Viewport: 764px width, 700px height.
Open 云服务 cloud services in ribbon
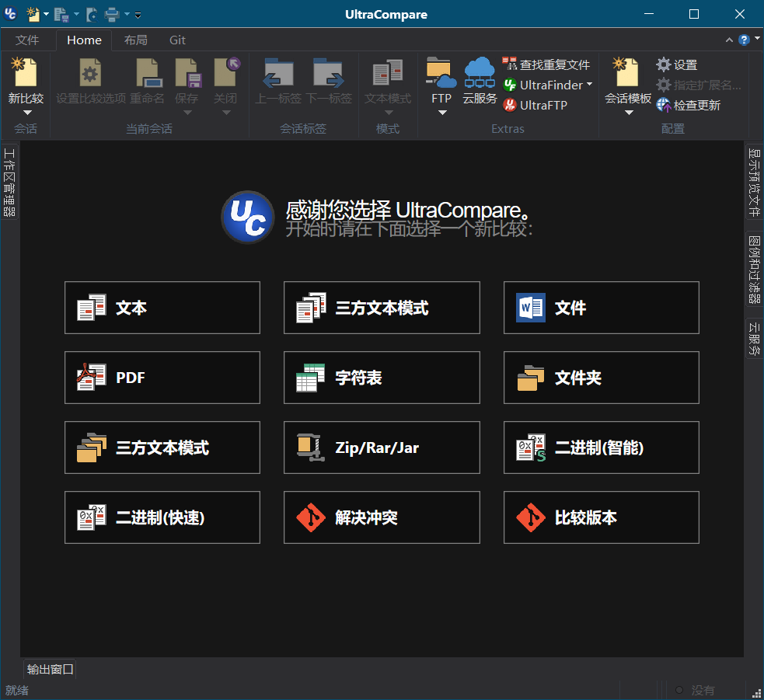click(480, 81)
